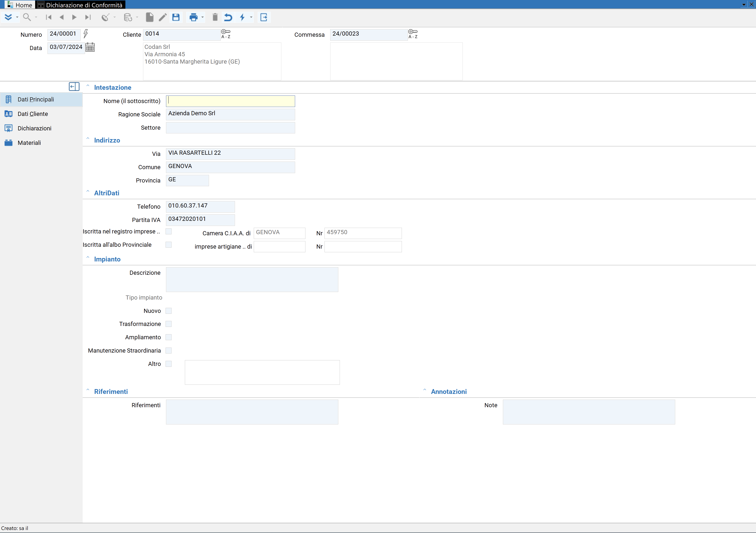Undo changes with the undo arrow
This screenshot has height=533, width=756.
click(228, 17)
